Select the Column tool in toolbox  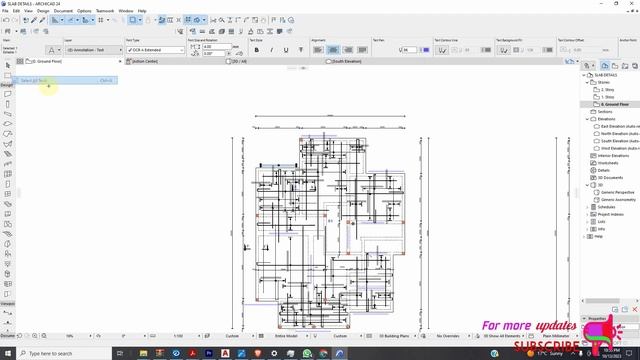tap(7, 104)
